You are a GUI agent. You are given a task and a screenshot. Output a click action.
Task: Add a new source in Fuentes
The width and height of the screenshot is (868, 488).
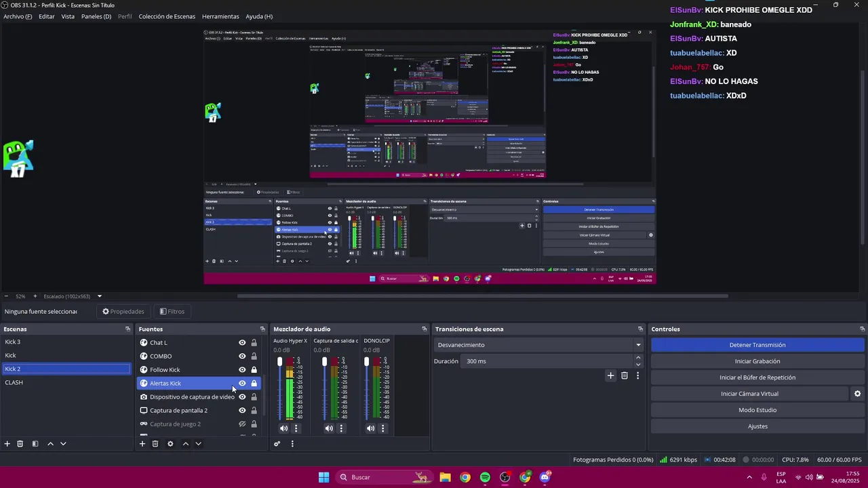[x=142, y=444]
